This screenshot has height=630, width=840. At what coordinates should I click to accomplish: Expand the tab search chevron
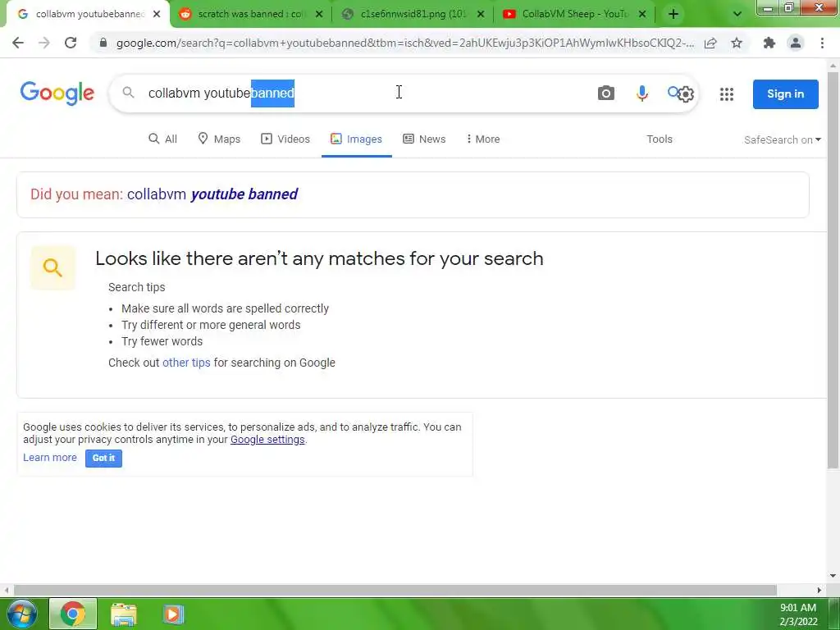point(737,14)
